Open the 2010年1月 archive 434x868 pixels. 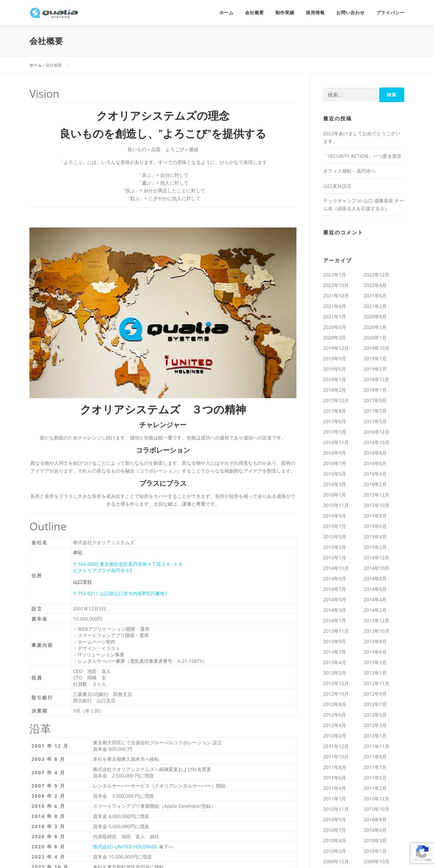click(x=375, y=851)
